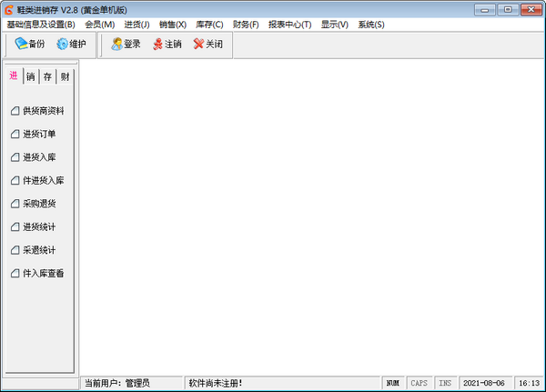The width and height of the screenshot is (546, 392).
Task: Click the icon beside 进货订单
Action: (15, 134)
